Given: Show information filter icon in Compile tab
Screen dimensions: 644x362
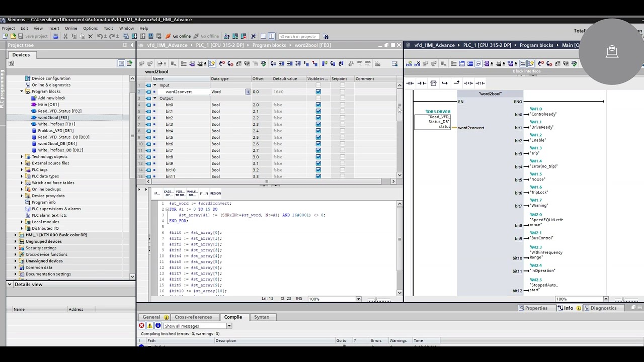Looking at the screenshot, I should coord(158,326).
